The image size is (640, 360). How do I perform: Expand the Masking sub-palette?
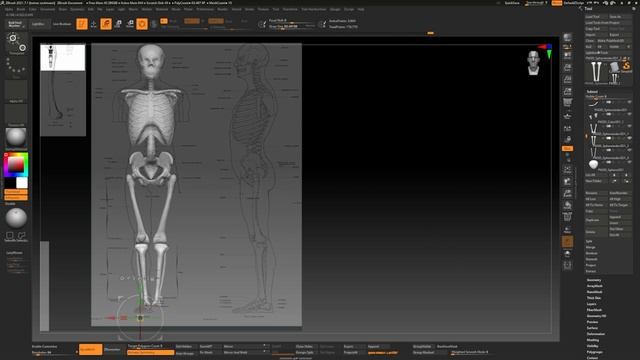point(593,340)
